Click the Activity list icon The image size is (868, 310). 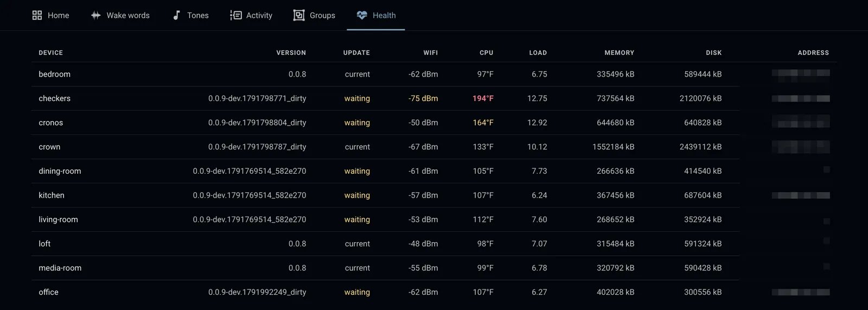click(x=235, y=15)
